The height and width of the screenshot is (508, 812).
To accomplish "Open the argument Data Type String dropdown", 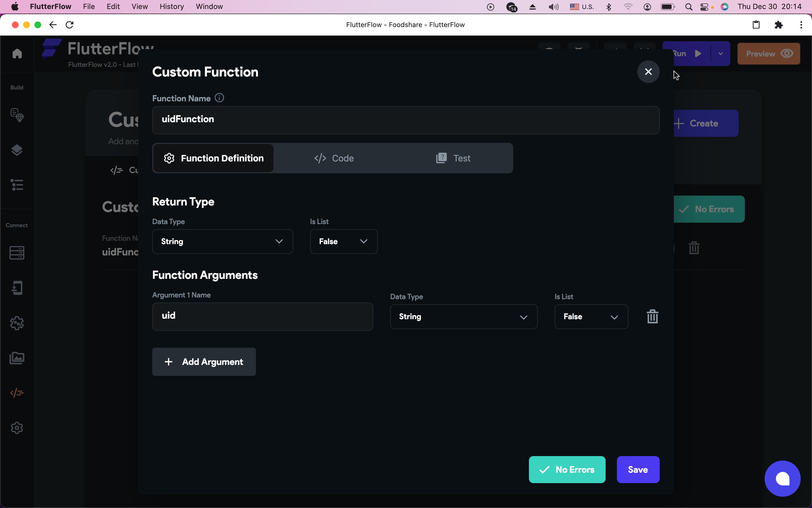I will pos(464,316).
